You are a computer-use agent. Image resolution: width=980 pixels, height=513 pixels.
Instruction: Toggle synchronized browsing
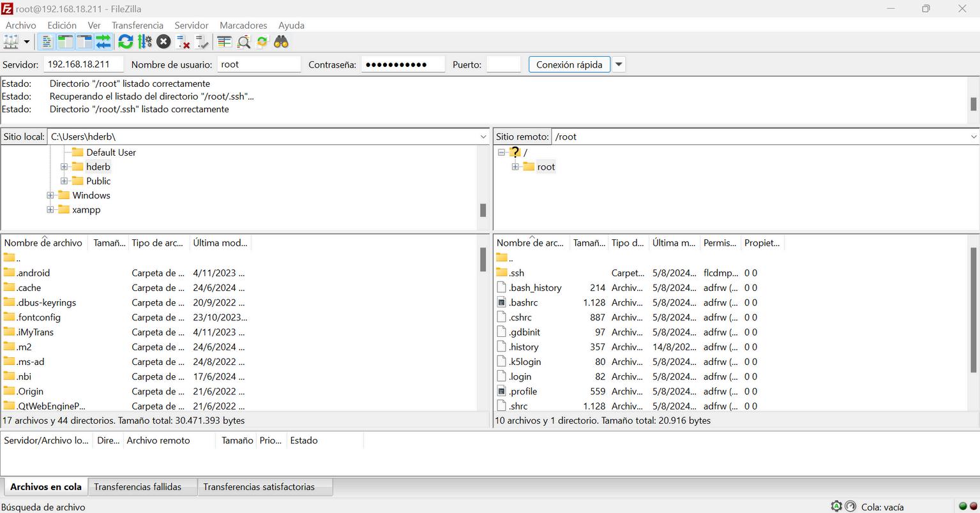click(x=262, y=42)
